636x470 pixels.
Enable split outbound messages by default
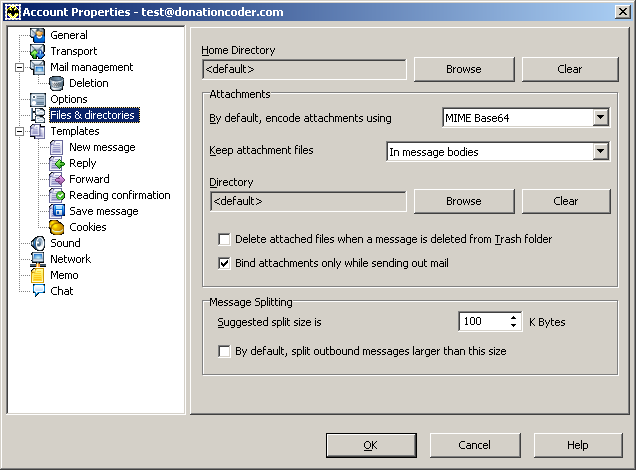[x=225, y=351]
